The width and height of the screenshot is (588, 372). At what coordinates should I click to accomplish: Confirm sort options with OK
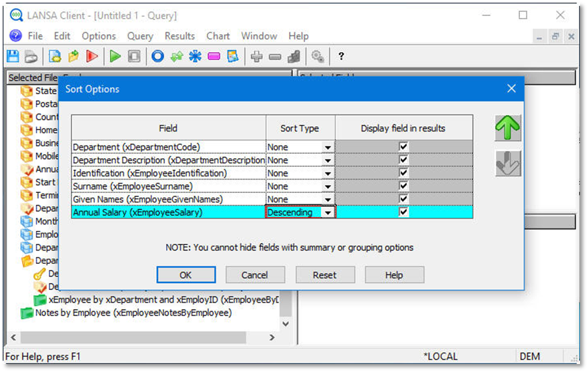tap(186, 274)
